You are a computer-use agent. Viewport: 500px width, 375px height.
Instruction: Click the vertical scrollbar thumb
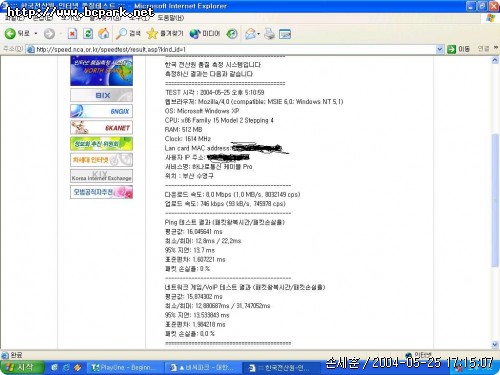pos(495,200)
